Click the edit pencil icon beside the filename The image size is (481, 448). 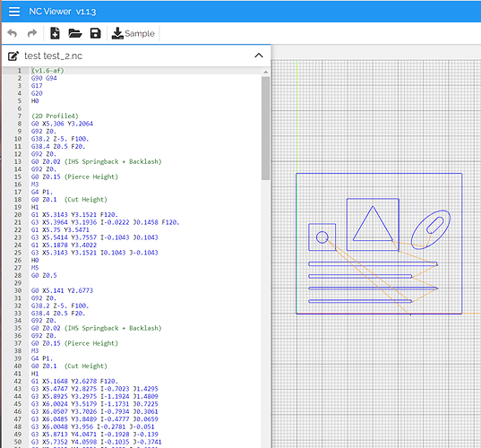pyautogui.click(x=13, y=56)
